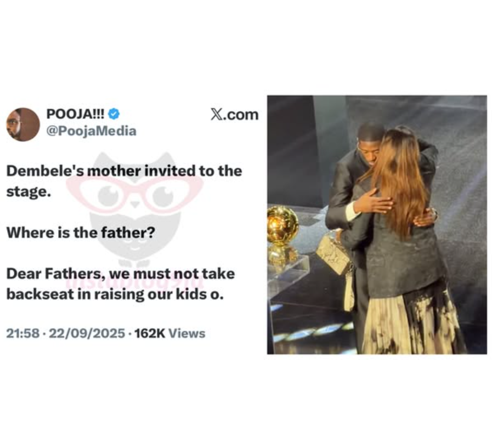Click the X.com logo text
This screenshot has height=448, width=492.
coord(235,115)
